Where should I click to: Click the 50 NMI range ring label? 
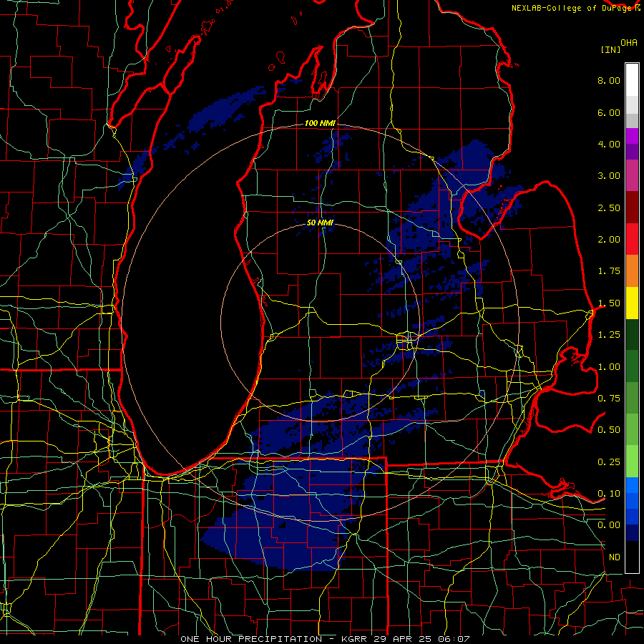pos(320,223)
